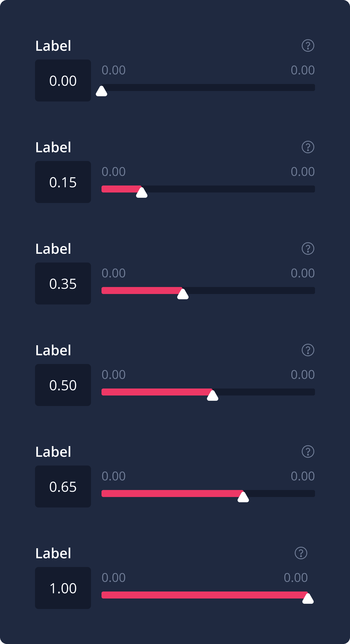Click help icon next to the 0.65 slider
Image resolution: width=350 pixels, height=644 pixels.
pyautogui.click(x=308, y=451)
